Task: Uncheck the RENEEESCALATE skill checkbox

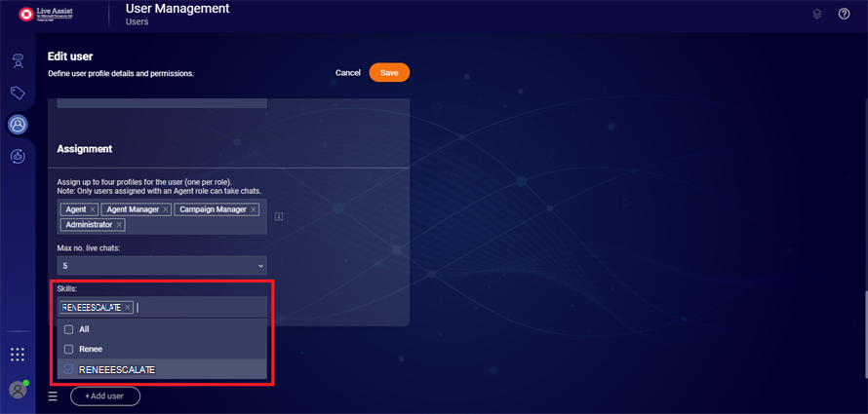Action: point(68,369)
